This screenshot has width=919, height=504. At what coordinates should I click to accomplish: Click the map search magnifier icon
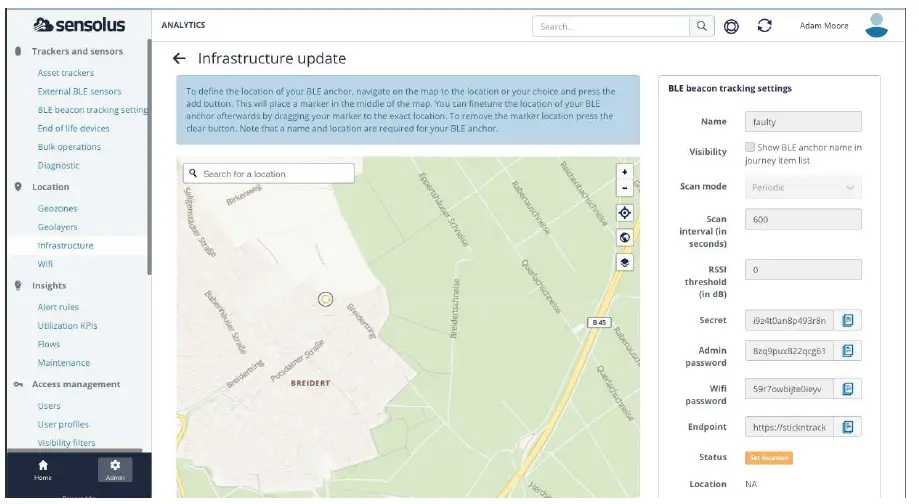tap(193, 173)
